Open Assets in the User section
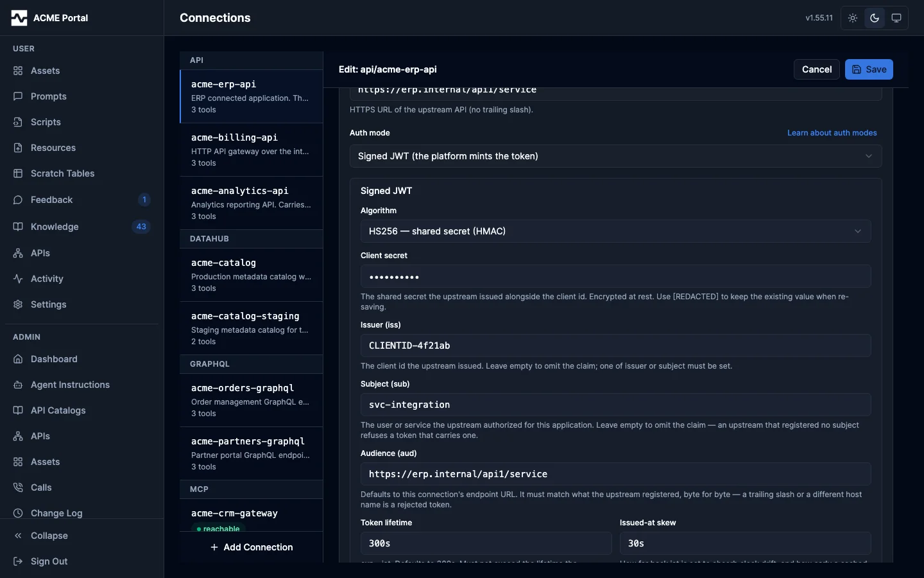This screenshot has width=924, height=578. (81, 71)
